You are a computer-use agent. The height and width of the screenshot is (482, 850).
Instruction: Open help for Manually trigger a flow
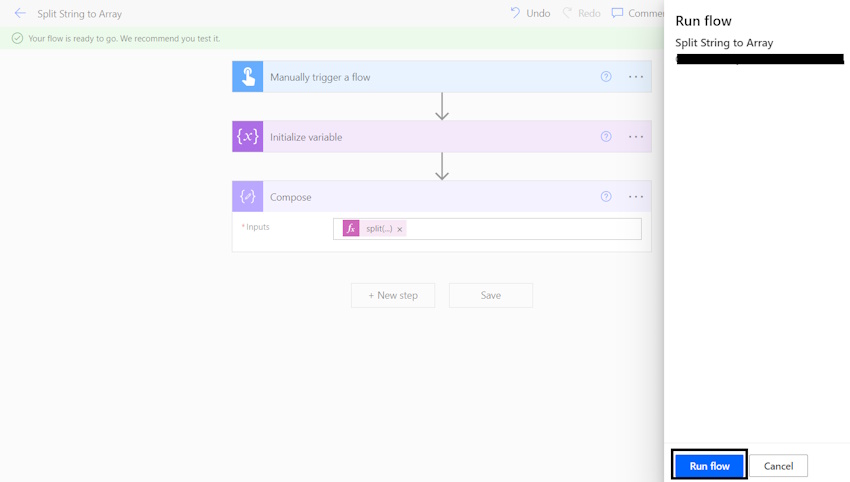[606, 76]
